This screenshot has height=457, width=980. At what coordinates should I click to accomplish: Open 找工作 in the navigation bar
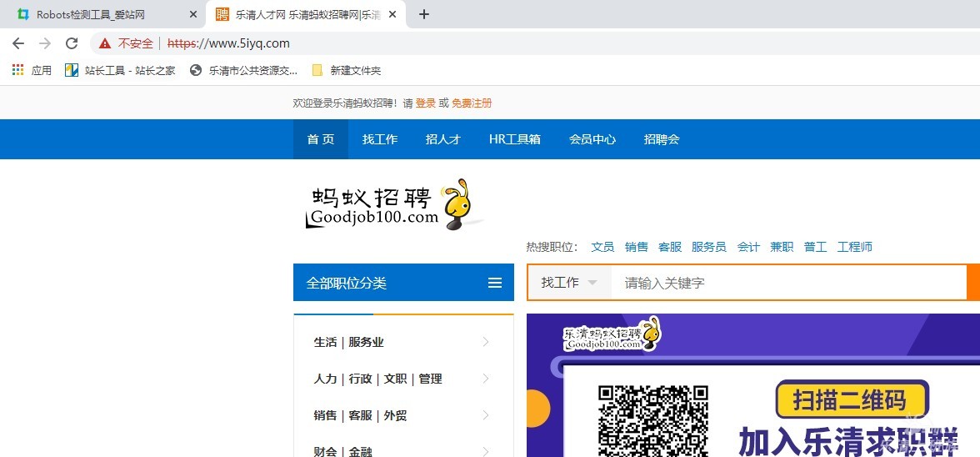379,139
